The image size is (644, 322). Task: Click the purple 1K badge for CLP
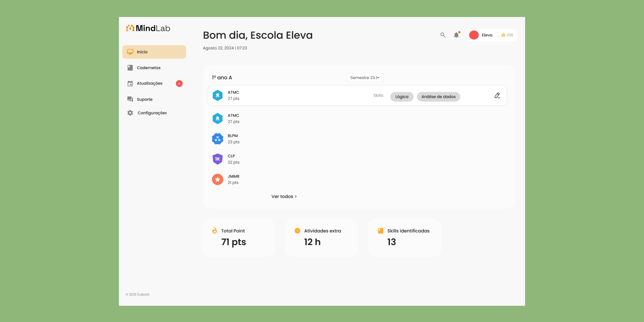click(217, 159)
